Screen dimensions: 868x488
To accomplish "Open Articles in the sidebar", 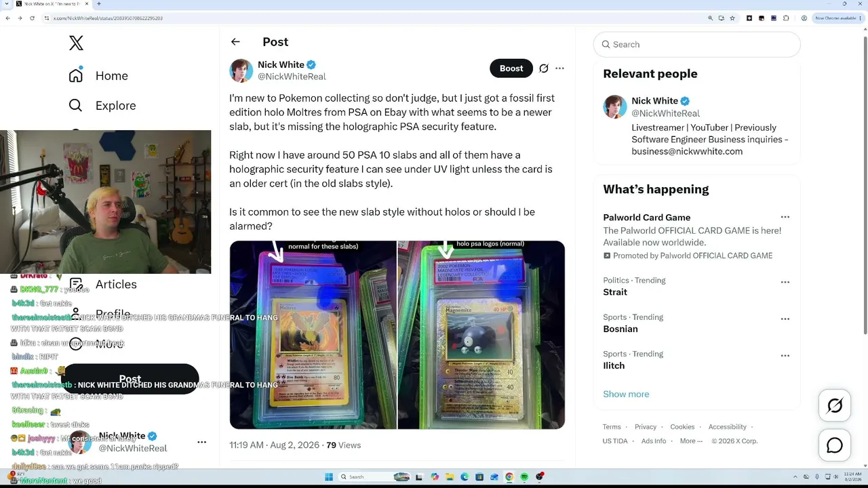I will [116, 285].
